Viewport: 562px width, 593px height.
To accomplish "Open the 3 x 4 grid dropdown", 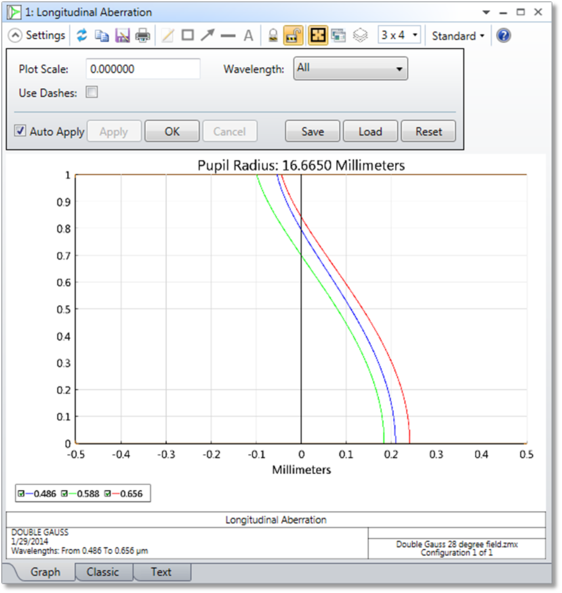I will pos(399,35).
